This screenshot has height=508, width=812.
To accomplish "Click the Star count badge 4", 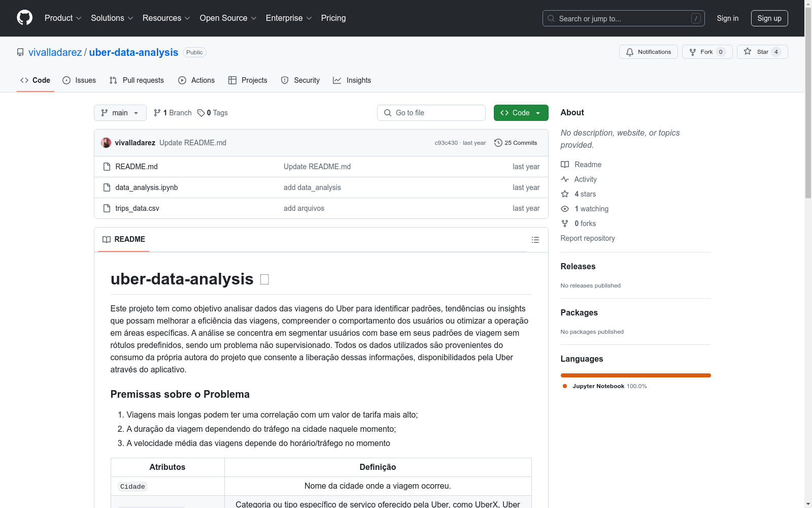I will point(776,52).
